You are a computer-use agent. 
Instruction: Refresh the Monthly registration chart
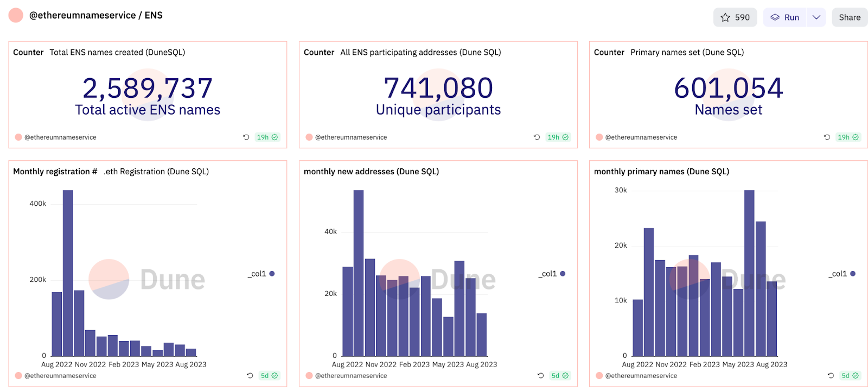(x=250, y=376)
